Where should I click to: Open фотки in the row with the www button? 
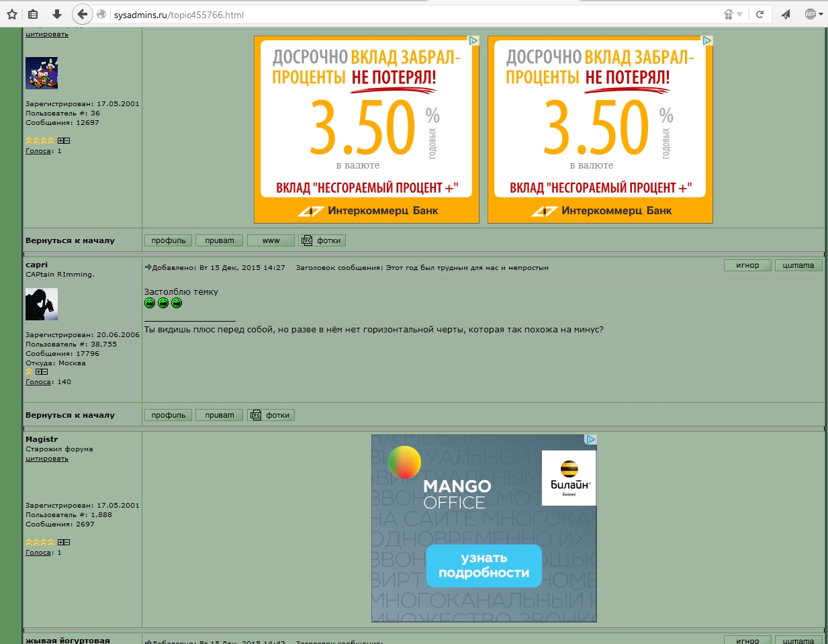322,240
